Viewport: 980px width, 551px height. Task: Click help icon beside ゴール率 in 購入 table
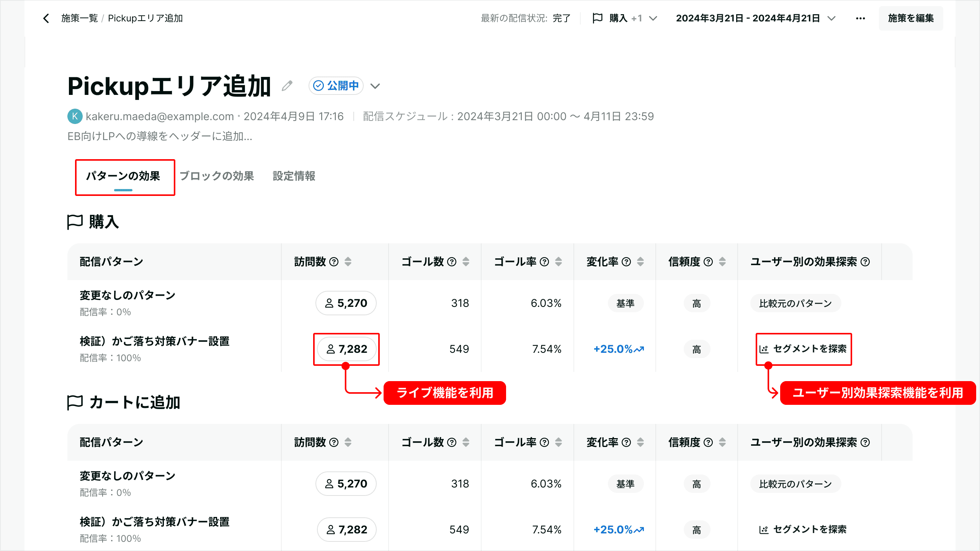coord(544,262)
